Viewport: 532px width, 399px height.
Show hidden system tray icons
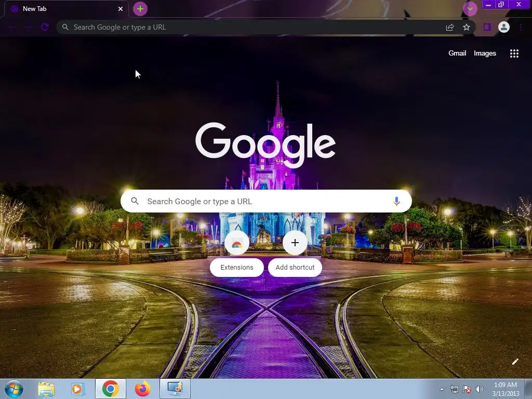point(442,389)
